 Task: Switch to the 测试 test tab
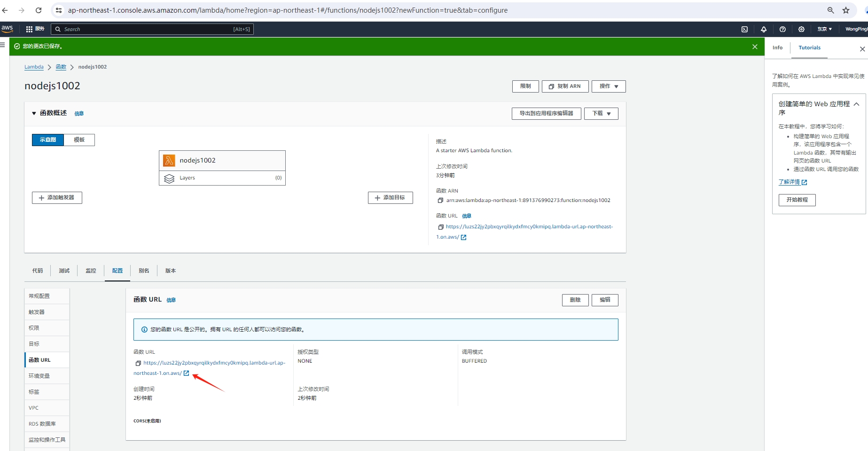point(64,271)
